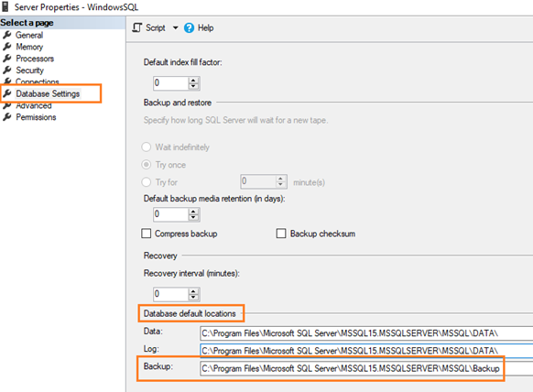Decrease backup media retention days
Viewport: 533px width, 392px height.
[193, 217]
